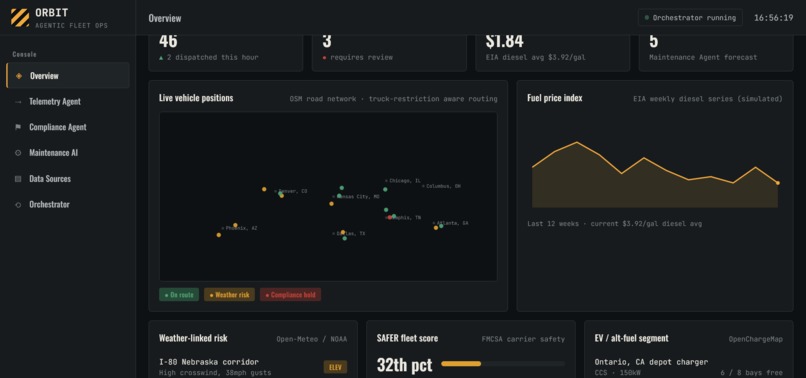Select the orange vehicle dot on Dallas label

coord(343,232)
